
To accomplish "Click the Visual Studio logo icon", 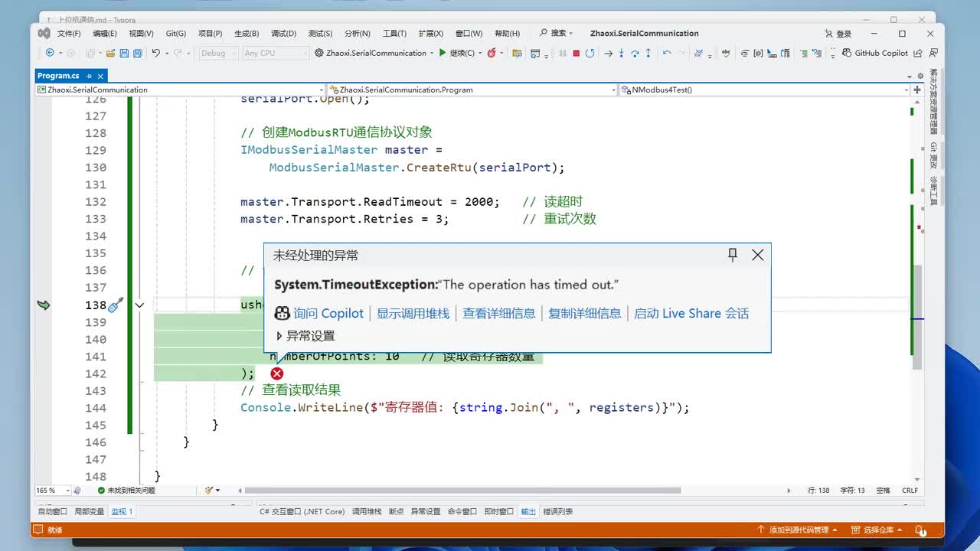I will pos(44,33).
